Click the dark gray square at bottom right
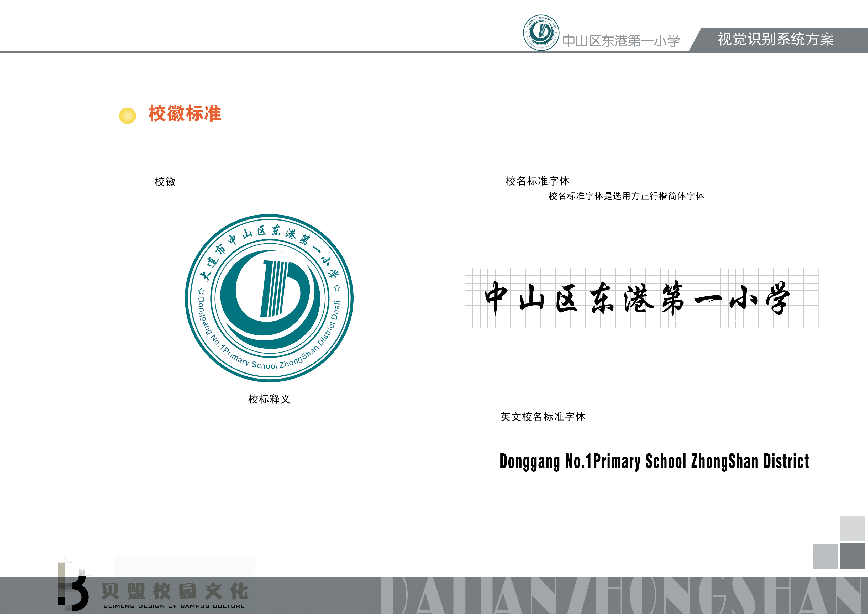This screenshot has height=614, width=868. tap(852, 556)
